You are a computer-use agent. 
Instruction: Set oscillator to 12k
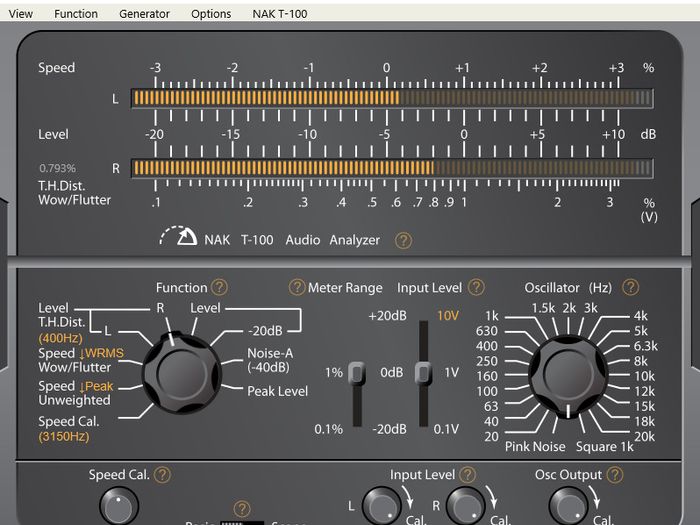pos(644,392)
